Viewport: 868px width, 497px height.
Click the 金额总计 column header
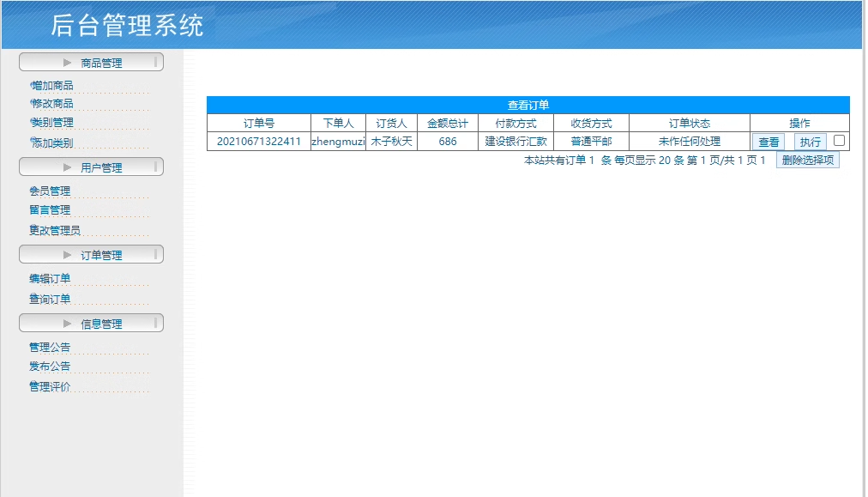pos(448,123)
